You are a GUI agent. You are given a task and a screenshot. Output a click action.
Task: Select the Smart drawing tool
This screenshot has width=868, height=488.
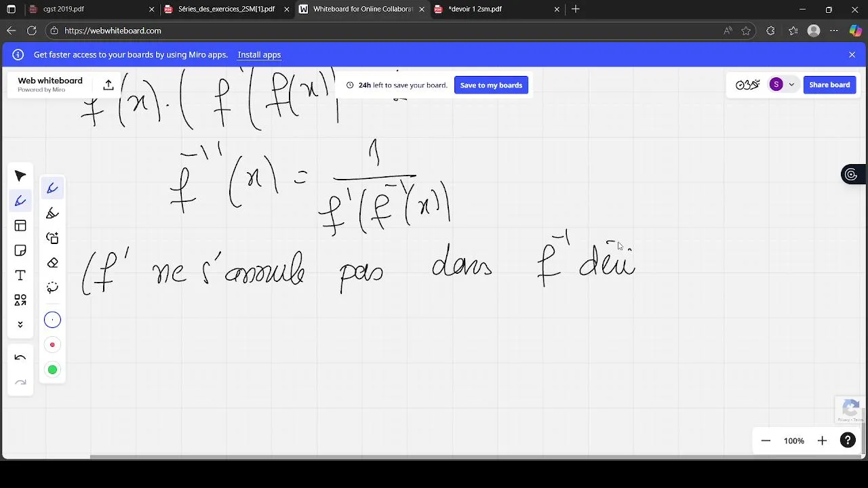tap(52, 238)
